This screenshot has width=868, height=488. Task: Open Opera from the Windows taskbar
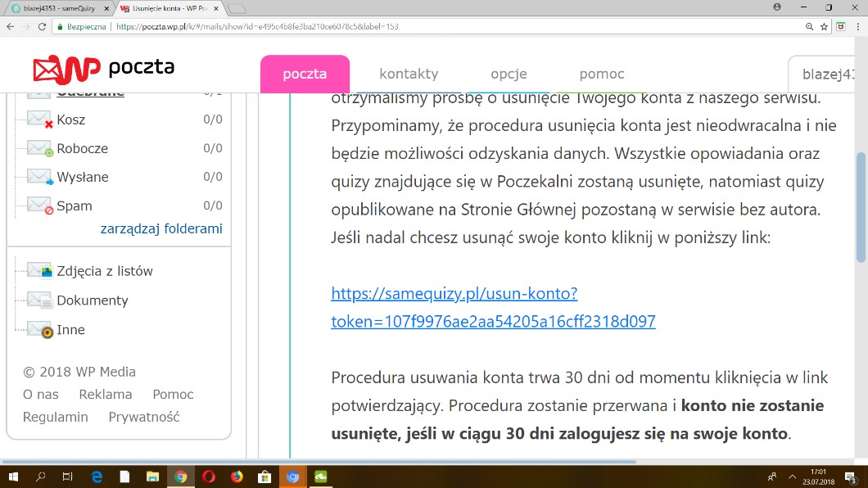tap(208, 477)
